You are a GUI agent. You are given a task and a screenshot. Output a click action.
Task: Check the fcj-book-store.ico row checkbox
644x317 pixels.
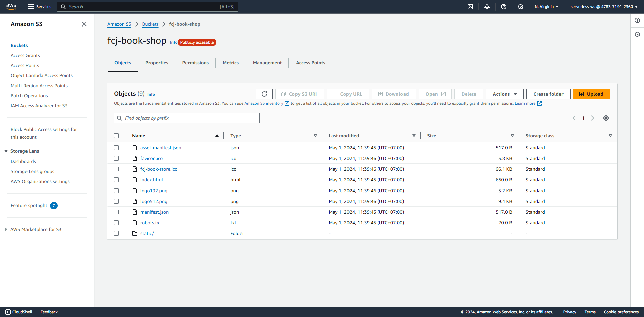click(x=116, y=169)
